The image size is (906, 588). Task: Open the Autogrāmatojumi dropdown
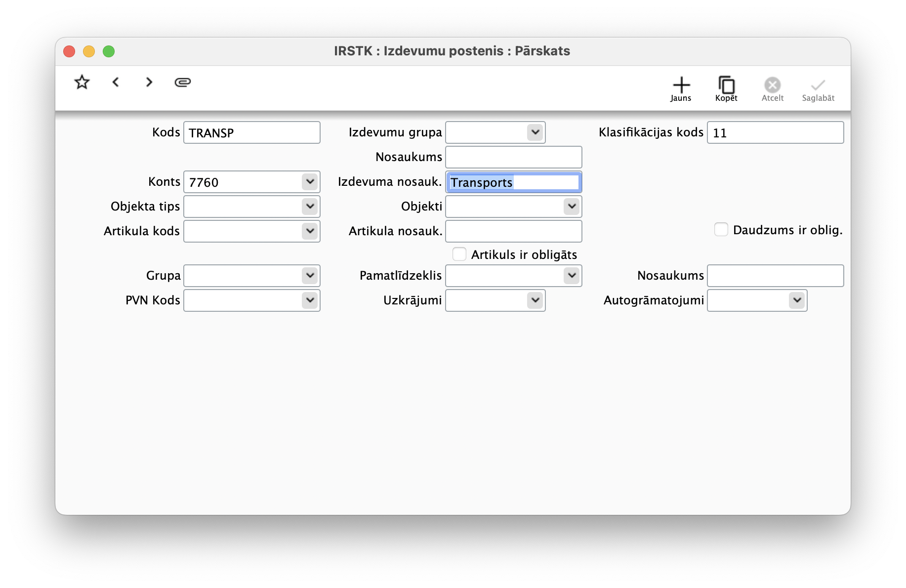click(x=797, y=300)
